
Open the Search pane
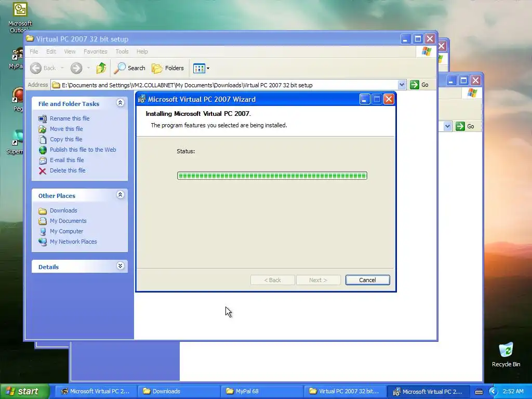129,68
